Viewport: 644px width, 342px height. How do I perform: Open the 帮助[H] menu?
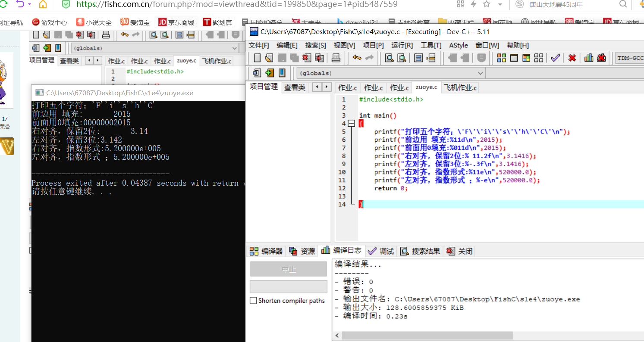pos(518,45)
